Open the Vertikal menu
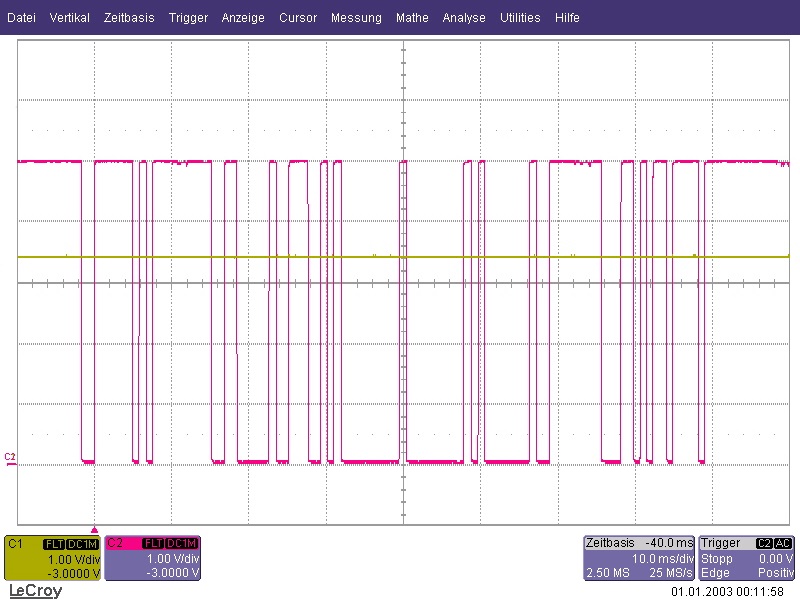Viewport: 800px width, 600px height. [69, 18]
